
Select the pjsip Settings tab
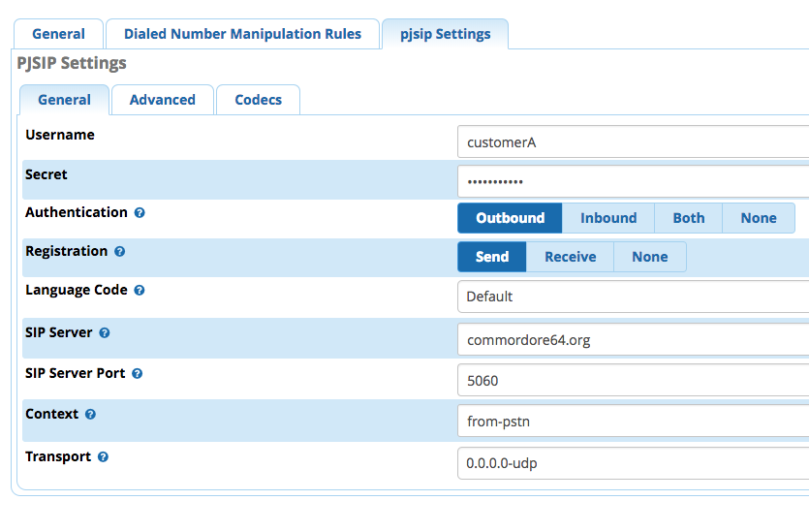(x=446, y=34)
